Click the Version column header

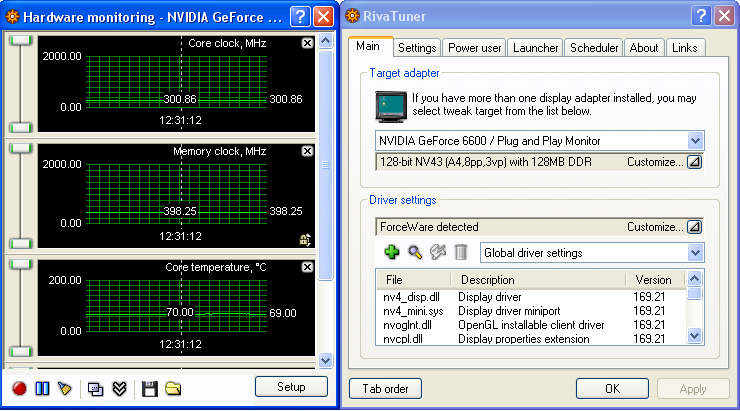point(656,280)
